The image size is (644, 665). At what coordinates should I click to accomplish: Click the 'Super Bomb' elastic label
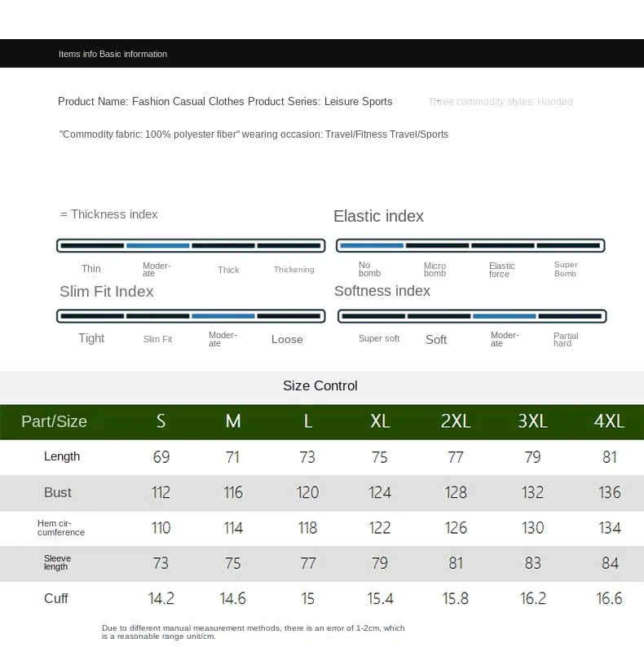pos(566,269)
